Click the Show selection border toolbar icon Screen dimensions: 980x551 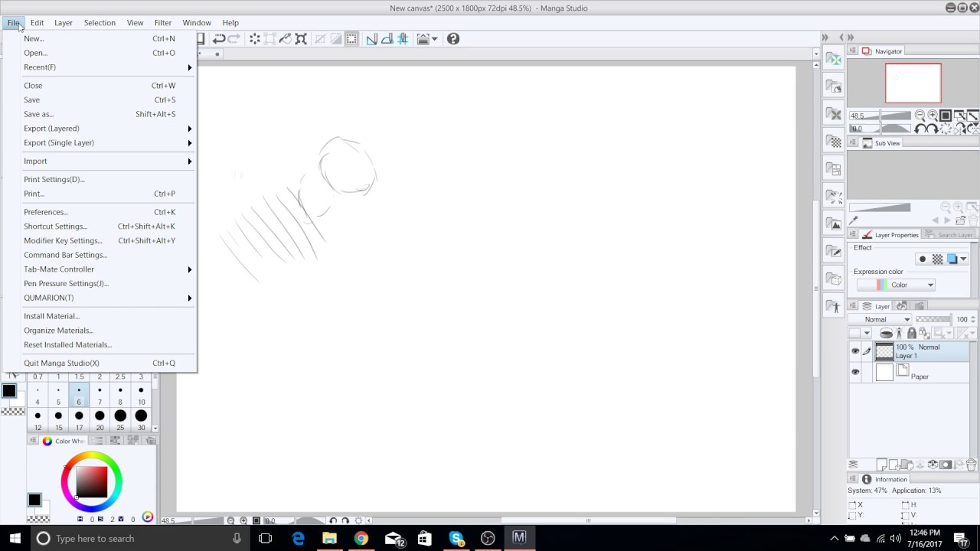[x=351, y=39]
